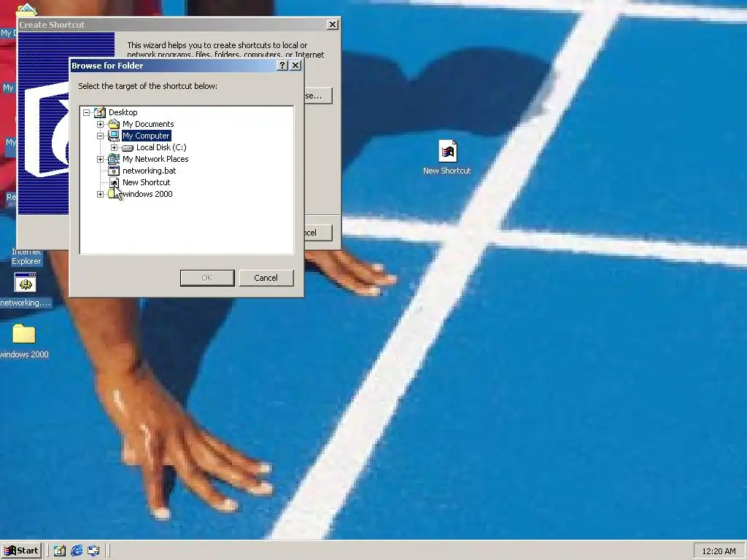Image resolution: width=747 pixels, height=560 pixels.
Task: Click the help question mark button
Action: pyautogui.click(x=282, y=65)
